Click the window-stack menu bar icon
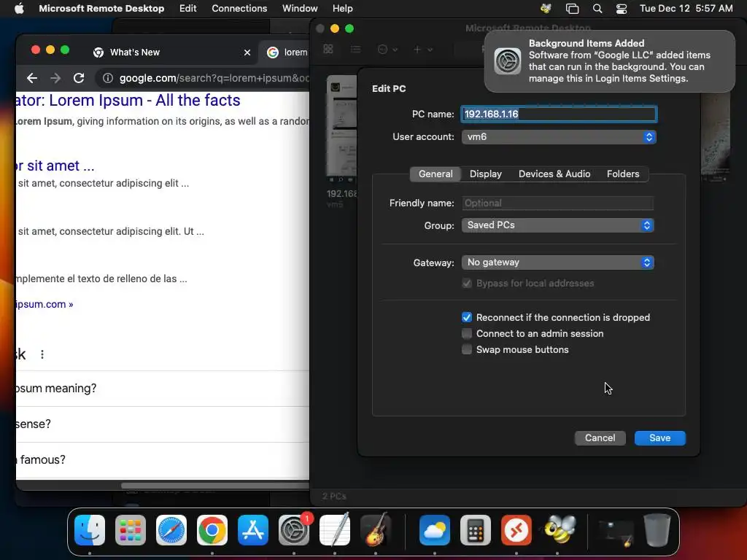 coord(572,9)
